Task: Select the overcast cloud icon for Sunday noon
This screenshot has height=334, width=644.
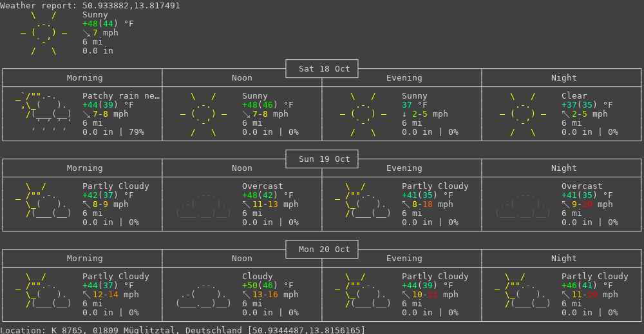Action: [204, 204]
